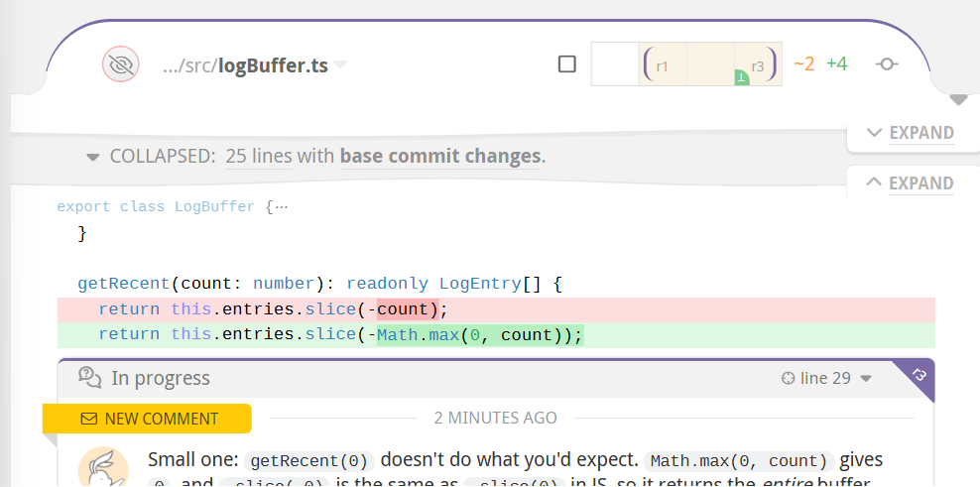980x487 pixels.
Task: Open the 'In progress' discussion status icon
Action: (90, 378)
